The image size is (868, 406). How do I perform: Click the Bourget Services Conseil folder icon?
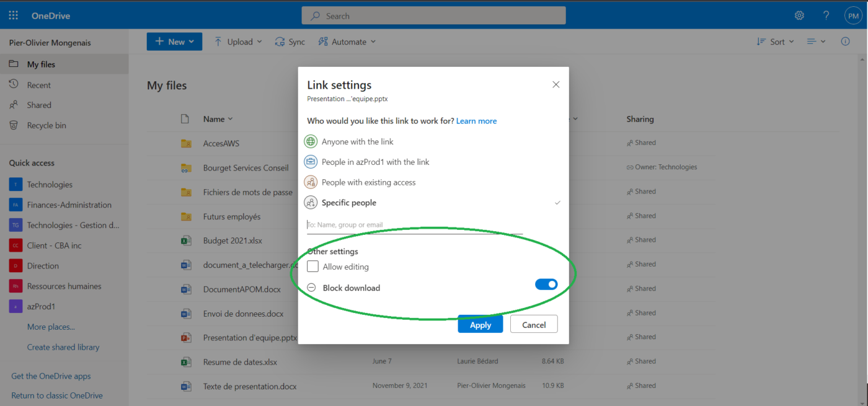[186, 168]
